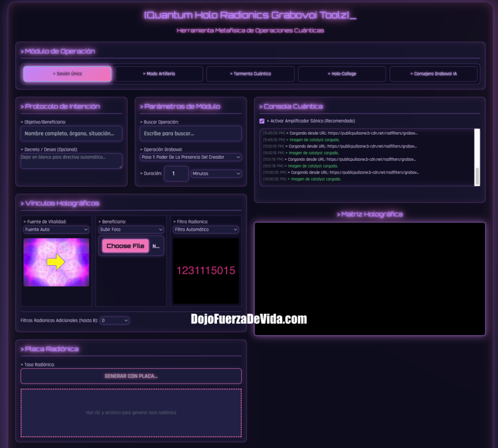This screenshot has height=448, width=498.
Task: Open the Filtro Radionico dropdown
Action: tap(206, 229)
